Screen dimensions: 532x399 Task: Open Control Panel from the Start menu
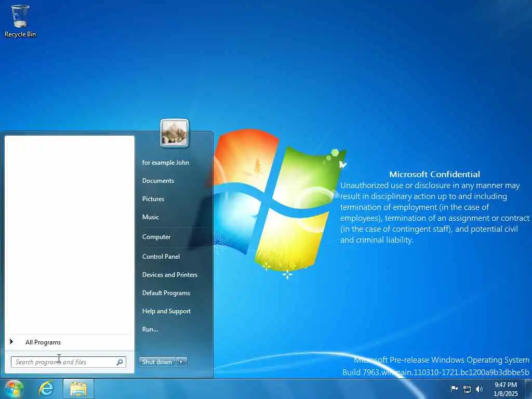click(x=161, y=257)
